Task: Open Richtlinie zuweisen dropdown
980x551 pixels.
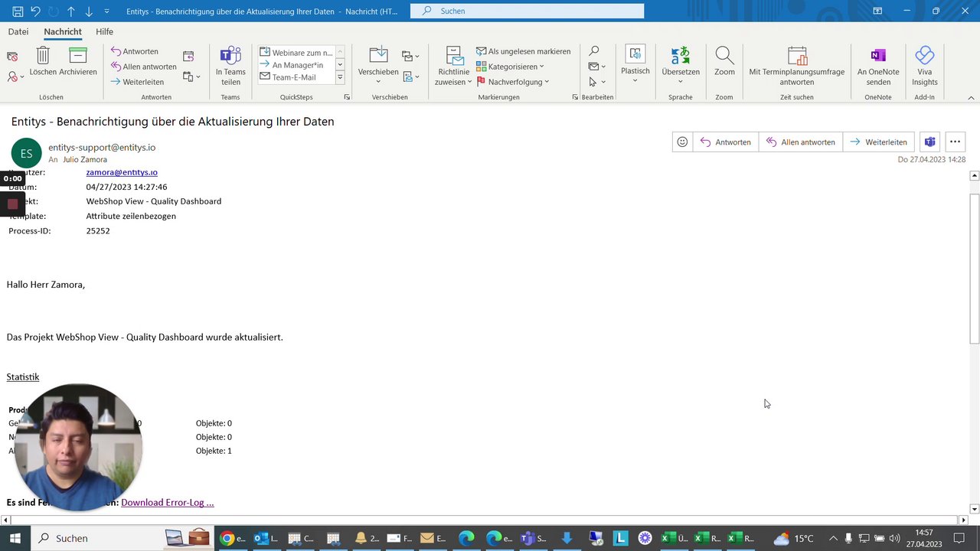Action: [x=453, y=66]
